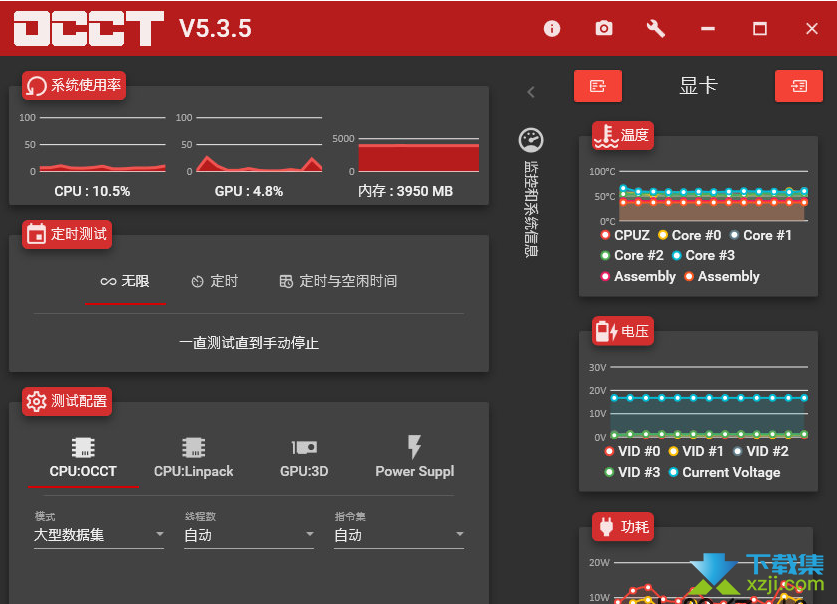Open the info (about) icon in title bar
The height and width of the screenshot is (604, 837).
pyautogui.click(x=551, y=28)
